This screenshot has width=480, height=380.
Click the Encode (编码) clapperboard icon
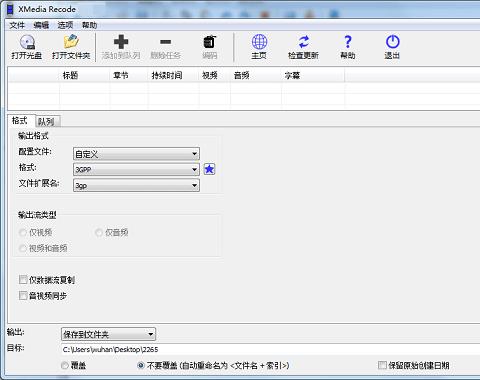(x=210, y=42)
